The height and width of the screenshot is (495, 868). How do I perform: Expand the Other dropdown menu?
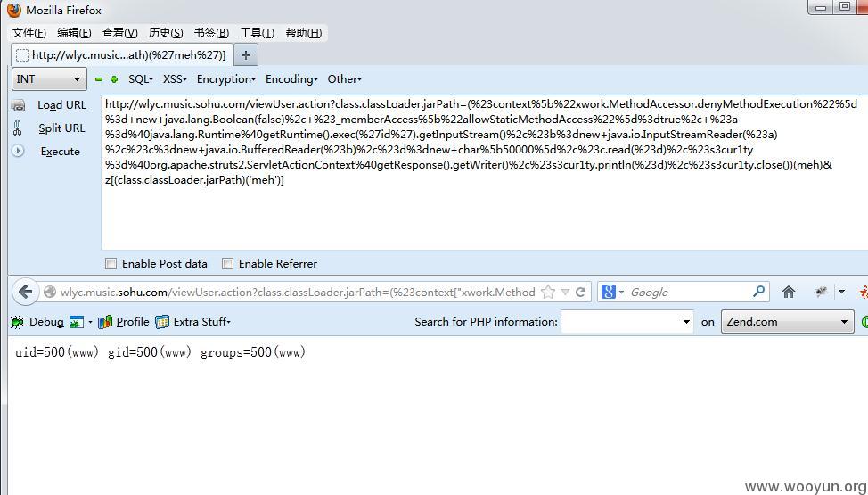pos(344,79)
